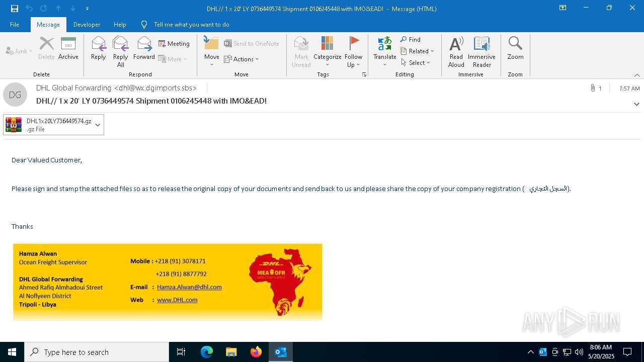This screenshot has width=644, height=362.
Task: Reply with a Meeting
Action: (174, 44)
